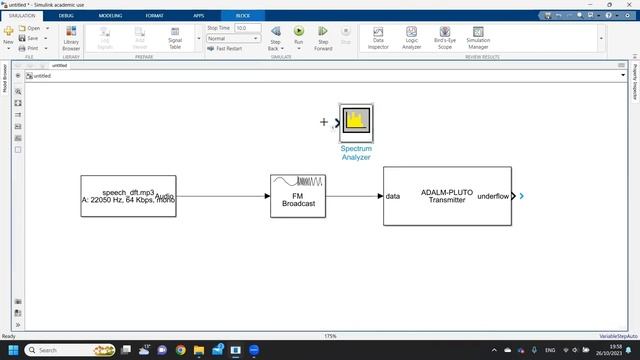
Task: Select the FM Broadcast block
Action: coord(298,196)
